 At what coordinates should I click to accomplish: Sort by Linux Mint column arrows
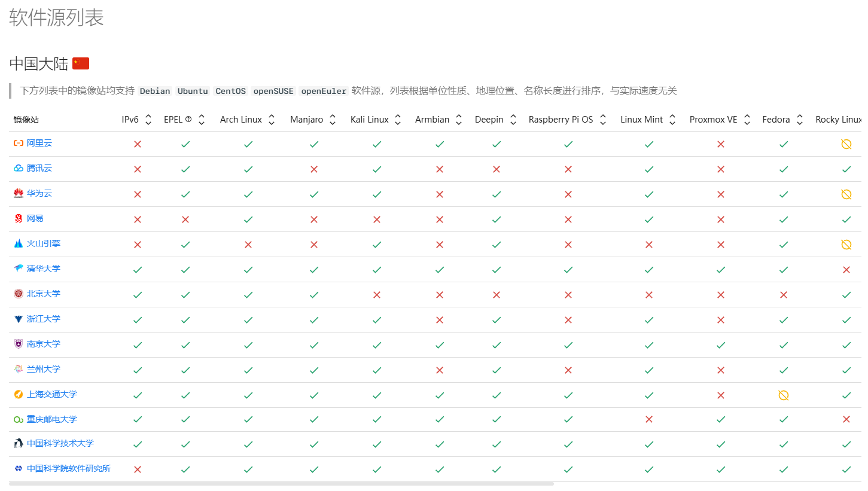[672, 120]
